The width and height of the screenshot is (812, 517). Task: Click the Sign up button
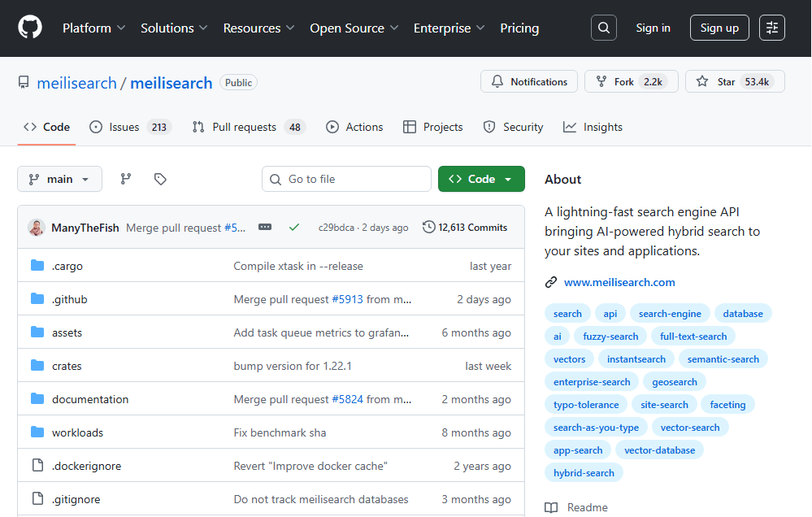point(719,27)
